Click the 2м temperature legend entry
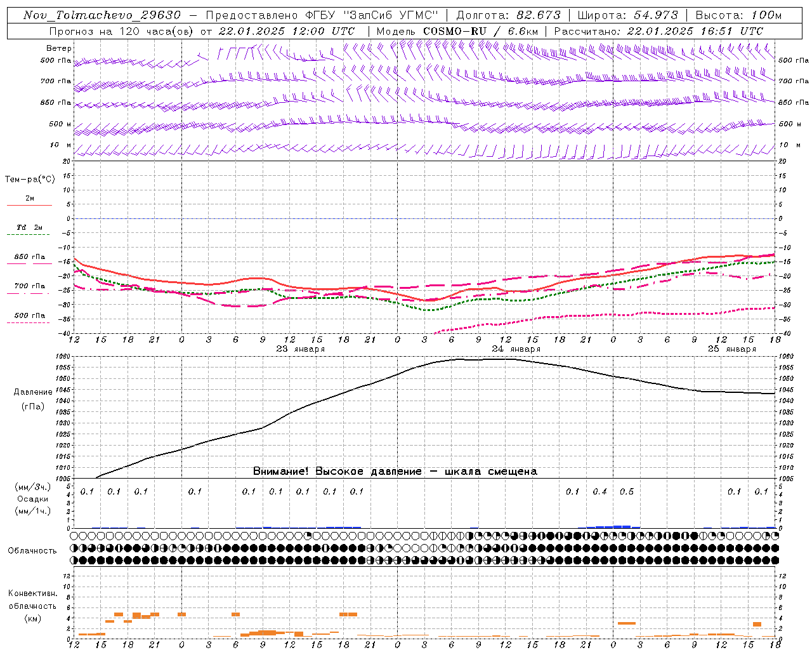812x650 pixels. (x=29, y=199)
